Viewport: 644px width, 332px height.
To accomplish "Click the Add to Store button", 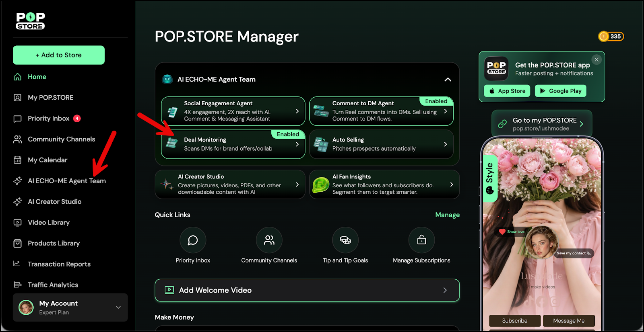I will tap(59, 55).
